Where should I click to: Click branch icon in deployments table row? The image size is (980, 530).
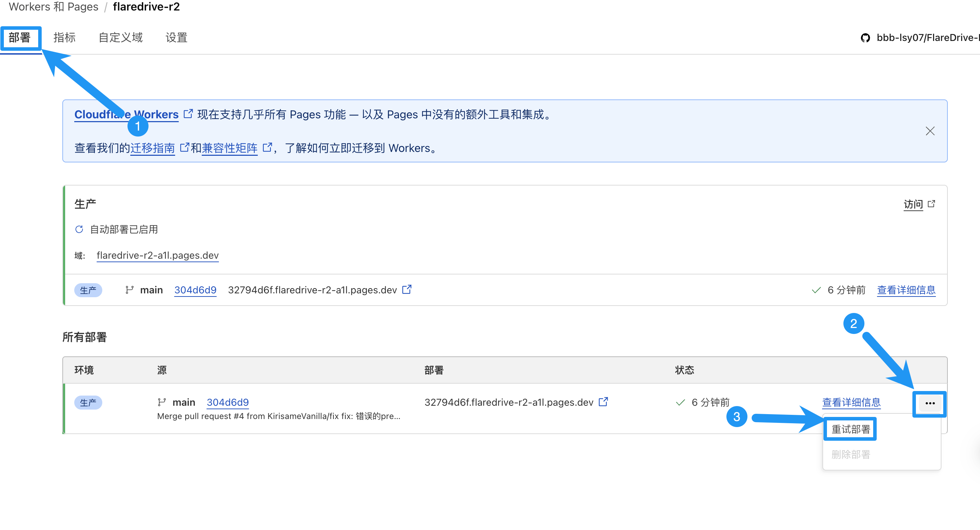click(x=162, y=402)
